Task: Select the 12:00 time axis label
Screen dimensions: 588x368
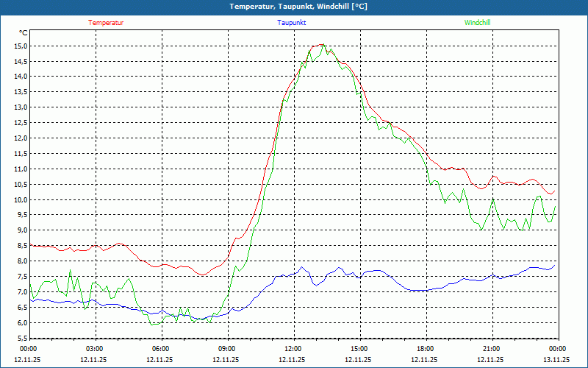Action: pos(293,349)
